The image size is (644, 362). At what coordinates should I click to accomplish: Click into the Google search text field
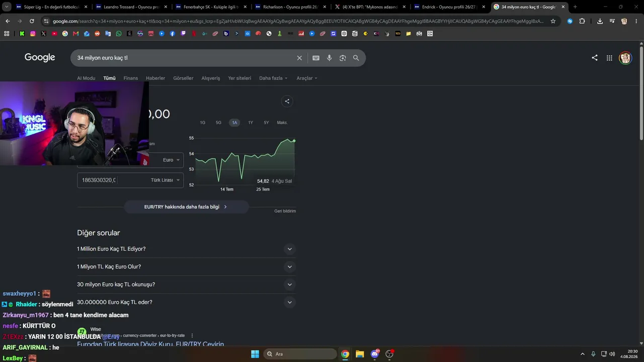[x=184, y=58]
